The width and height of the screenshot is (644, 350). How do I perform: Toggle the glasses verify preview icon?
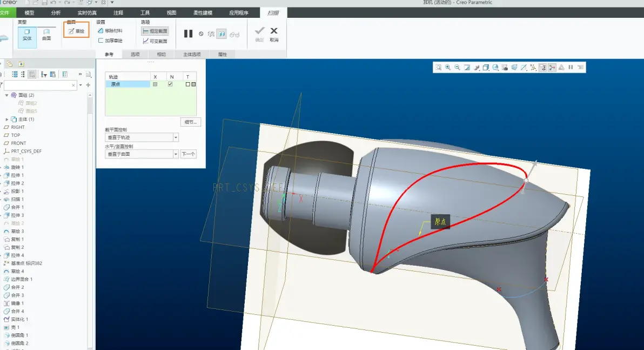pos(234,34)
